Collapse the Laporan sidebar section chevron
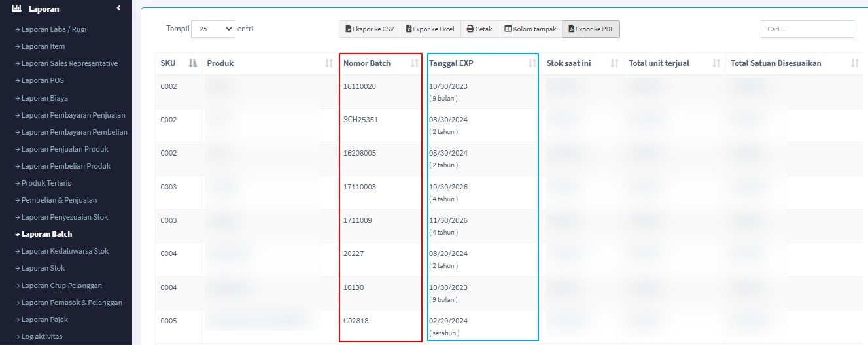Image resolution: width=868 pixels, height=345 pixels. 118,8
